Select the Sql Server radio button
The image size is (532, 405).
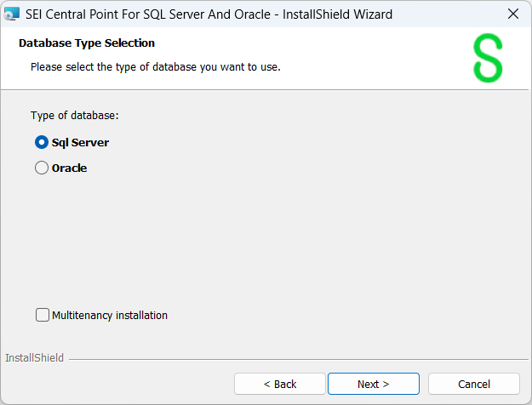[x=42, y=143]
